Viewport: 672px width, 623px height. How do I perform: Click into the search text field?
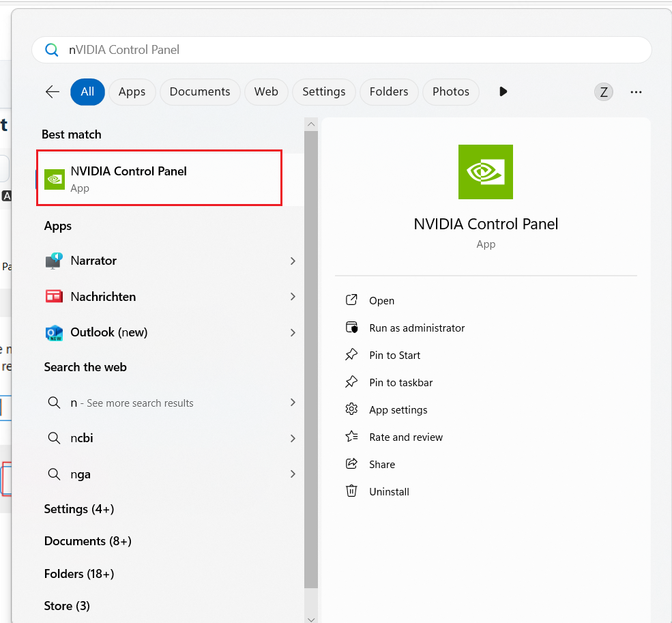point(342,50)
